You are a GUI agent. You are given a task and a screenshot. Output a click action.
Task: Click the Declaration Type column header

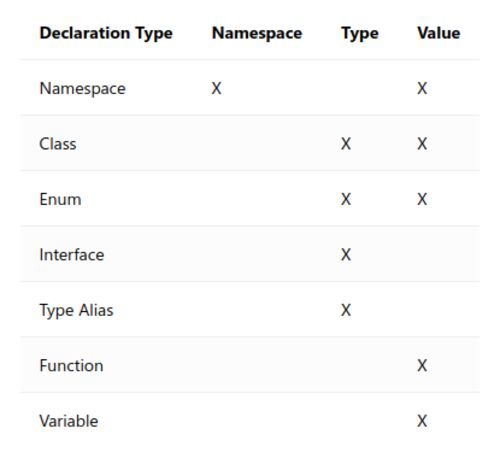(106, 33)
